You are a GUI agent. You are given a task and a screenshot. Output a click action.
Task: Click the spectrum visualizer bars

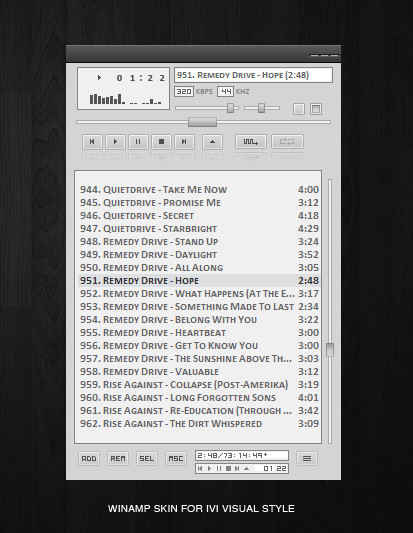tap(125, 99)
